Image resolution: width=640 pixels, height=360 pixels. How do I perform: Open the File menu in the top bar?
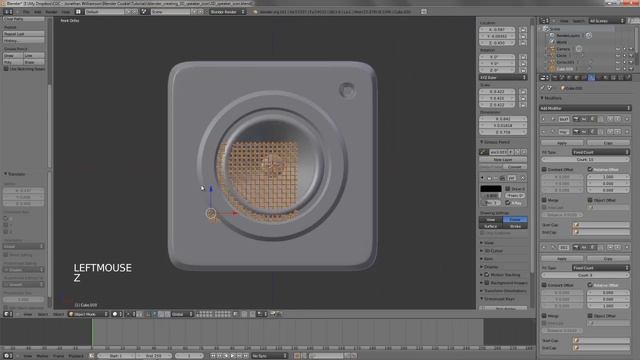click(26, 12)
